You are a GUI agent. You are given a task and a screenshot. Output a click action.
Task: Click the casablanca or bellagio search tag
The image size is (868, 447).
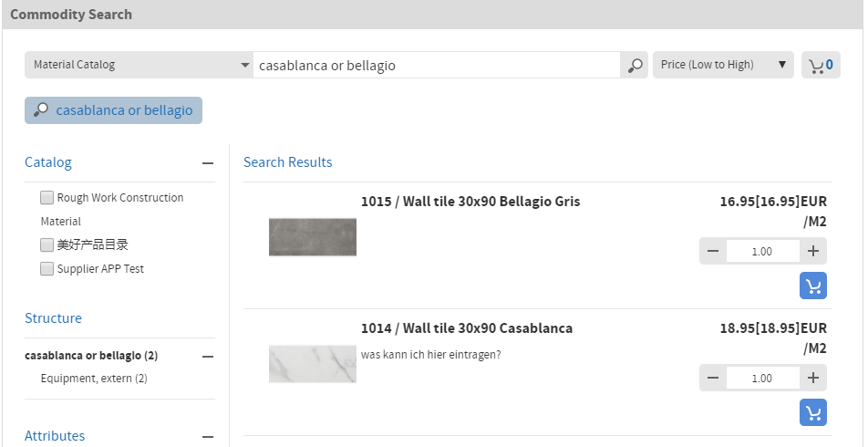113,110
